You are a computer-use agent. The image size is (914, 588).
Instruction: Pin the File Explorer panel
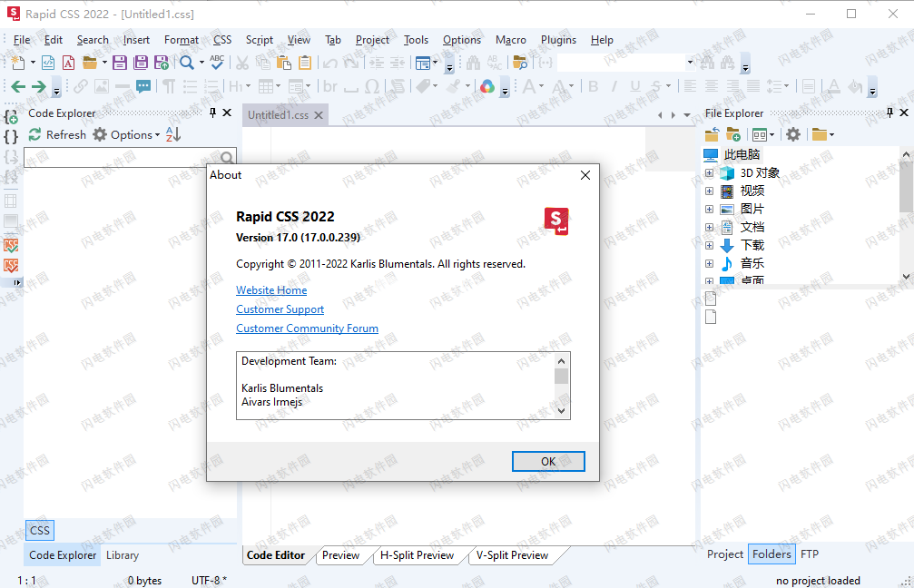[889, 113]
